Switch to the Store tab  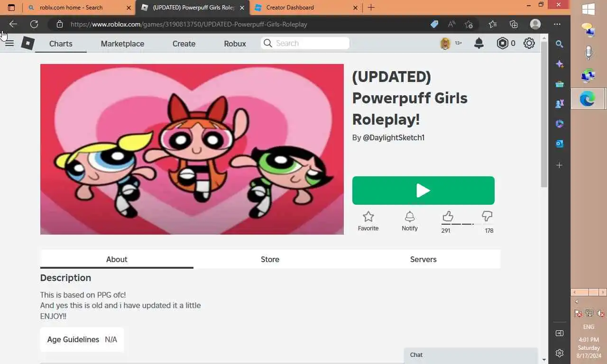point(270,259)
